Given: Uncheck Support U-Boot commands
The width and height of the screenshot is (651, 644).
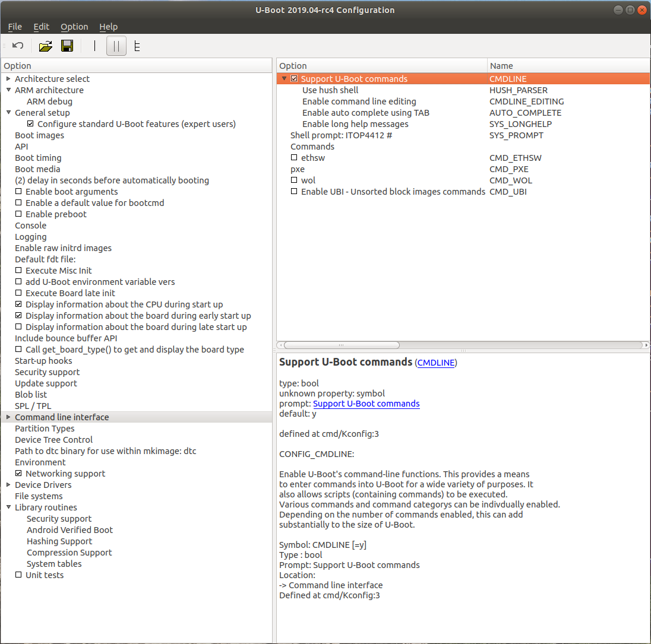Looking at the screenshot, I should tap(294, 78).
